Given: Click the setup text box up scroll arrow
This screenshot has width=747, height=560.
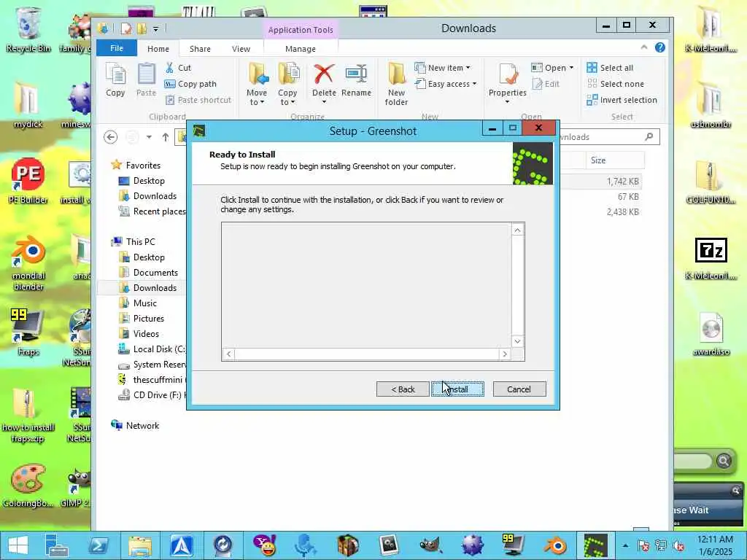Looking at the screenshot, I should click(517, 230).
